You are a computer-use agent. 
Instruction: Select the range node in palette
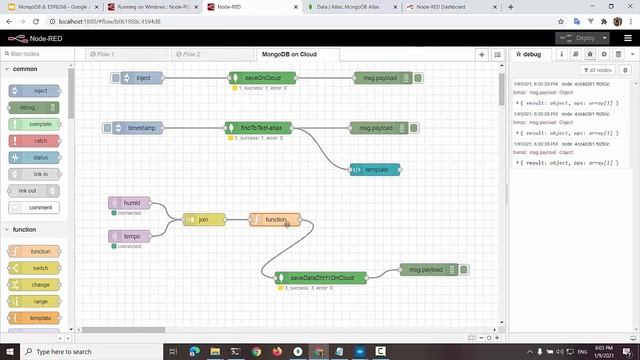34,302
